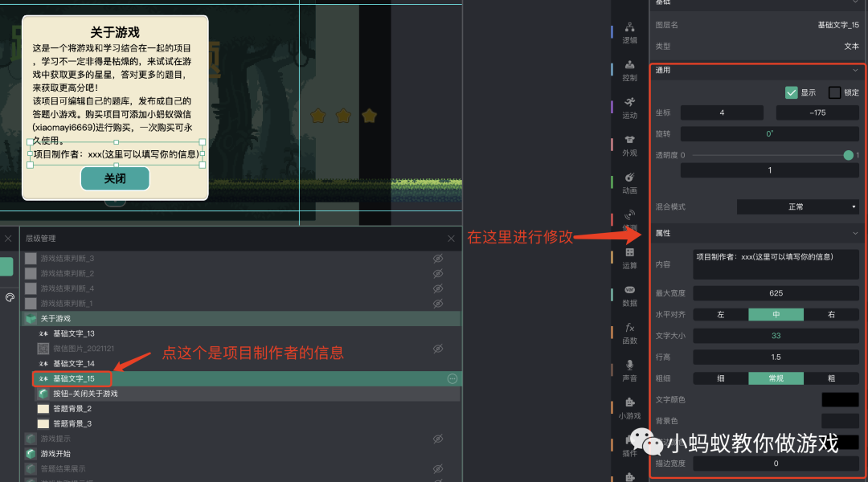Click the Y coordinate field showing -175
The width and height of the screenshot is (868, 482).
click(x=817, y=113)
